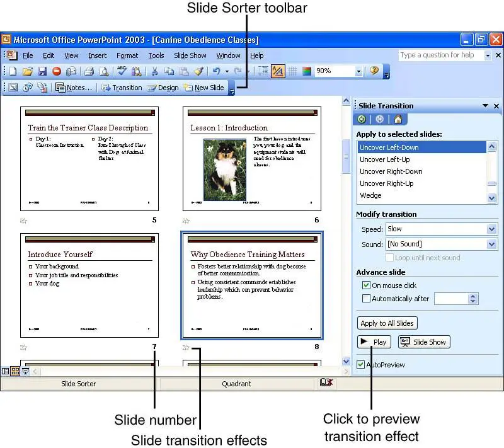Enable the Automatically after checkbox
This screenshot has width=504, height=448.
pyautogui.click(x=366, y=299)
